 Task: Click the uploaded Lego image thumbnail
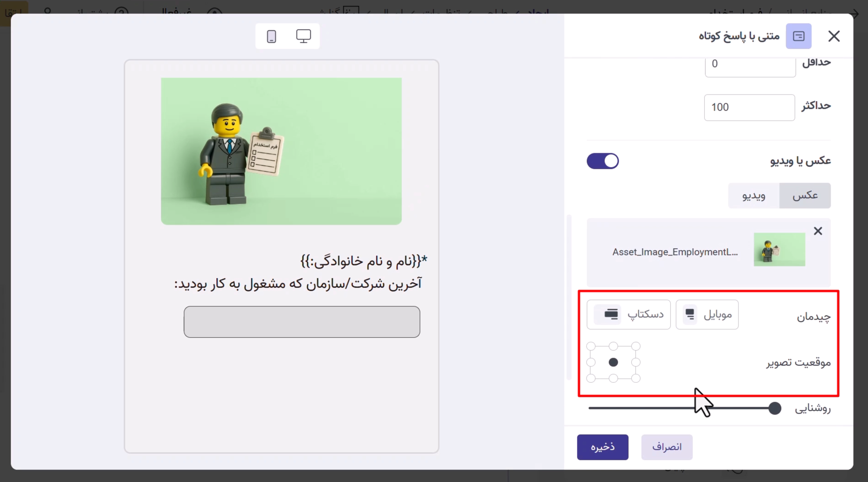pyautogui.click(x=779, y=250)
